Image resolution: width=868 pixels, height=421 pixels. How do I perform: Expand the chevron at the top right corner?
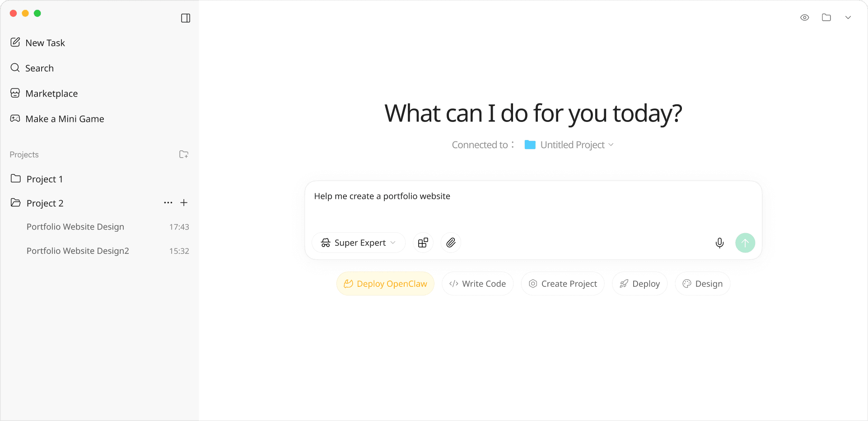(x=848, y=17)
